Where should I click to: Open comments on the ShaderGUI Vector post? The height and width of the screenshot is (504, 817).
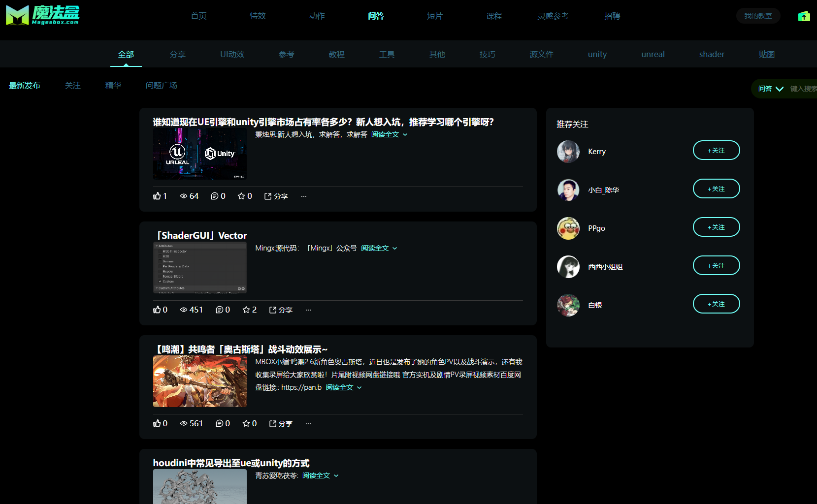(220, 310)
